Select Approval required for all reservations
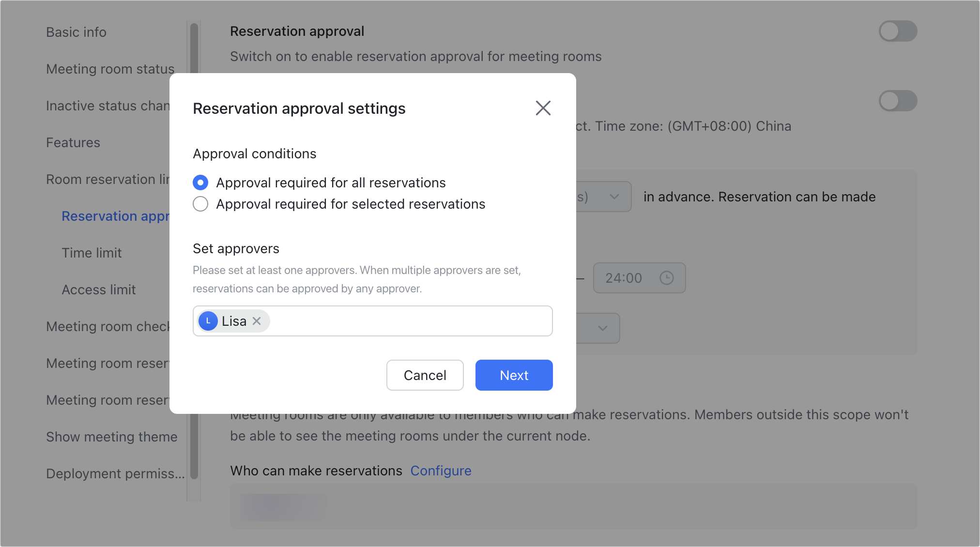This screenshot has height=547, width=980. tap(200, 182)
